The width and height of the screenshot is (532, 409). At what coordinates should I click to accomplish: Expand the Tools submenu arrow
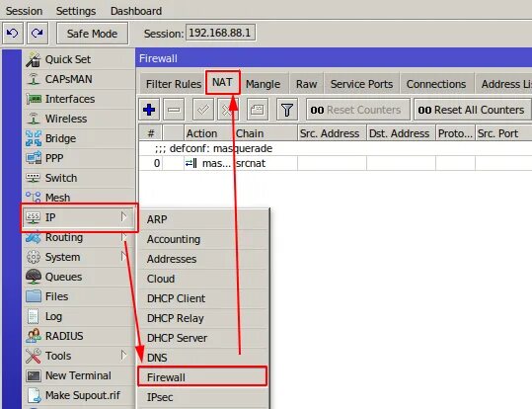[124, 355]
